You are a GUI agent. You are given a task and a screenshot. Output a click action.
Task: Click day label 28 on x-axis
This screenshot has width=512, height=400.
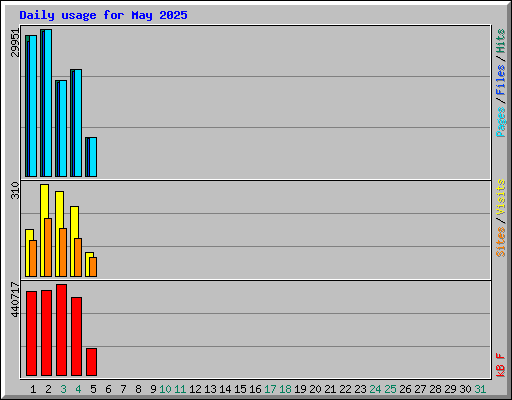tap(435, 389)
